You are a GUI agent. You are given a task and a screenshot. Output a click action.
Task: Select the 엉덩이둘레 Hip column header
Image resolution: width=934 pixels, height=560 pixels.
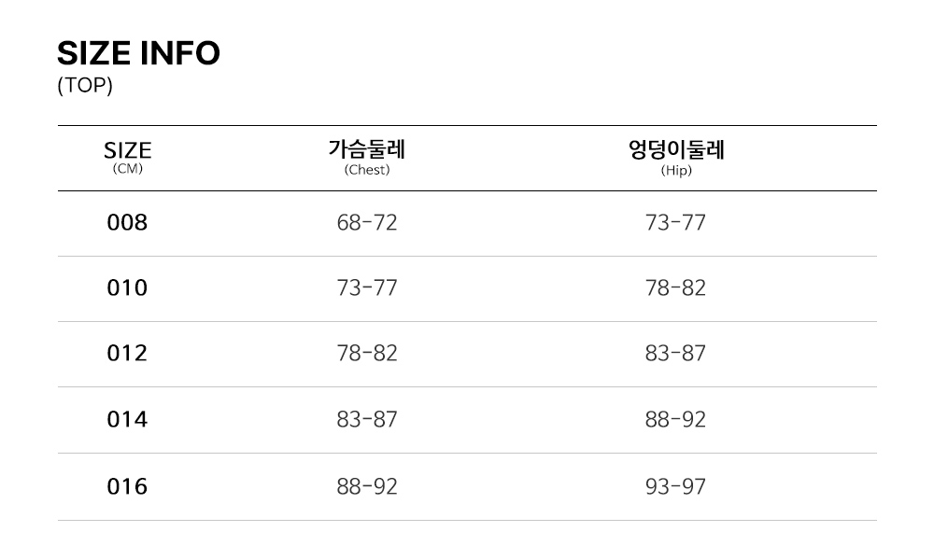[x=676, y=156]
